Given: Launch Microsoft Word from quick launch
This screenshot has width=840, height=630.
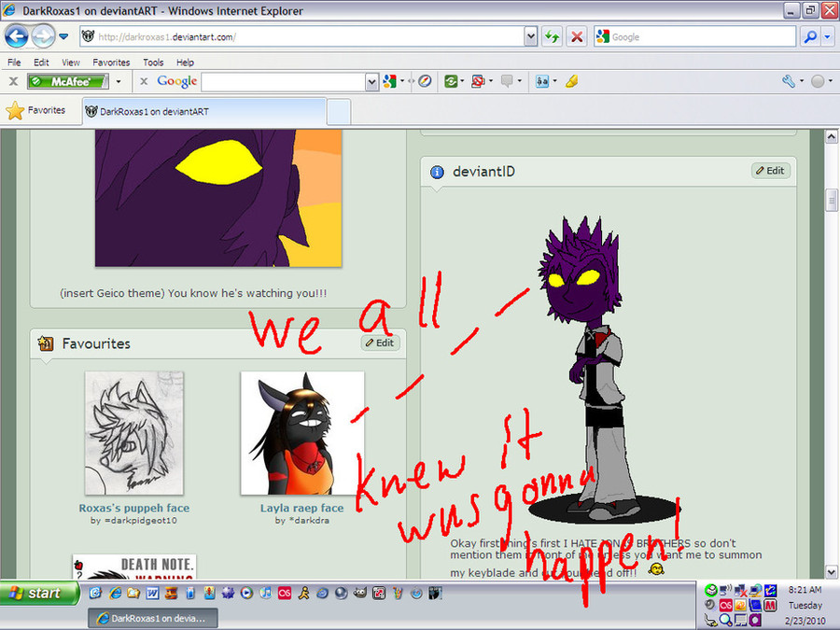Looking at the screenshot, I should pos(152,593).
